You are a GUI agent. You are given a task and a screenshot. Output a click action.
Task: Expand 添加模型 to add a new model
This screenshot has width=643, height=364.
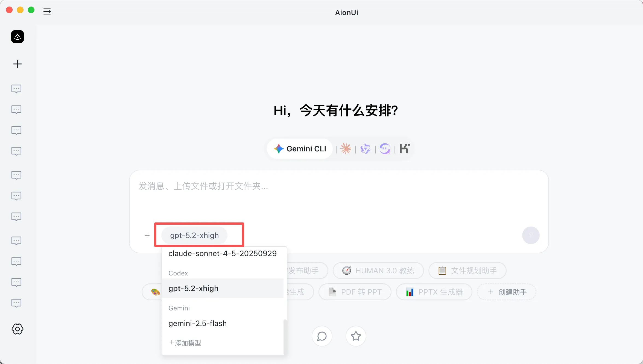pyautogui.click(x=185, y=343)
